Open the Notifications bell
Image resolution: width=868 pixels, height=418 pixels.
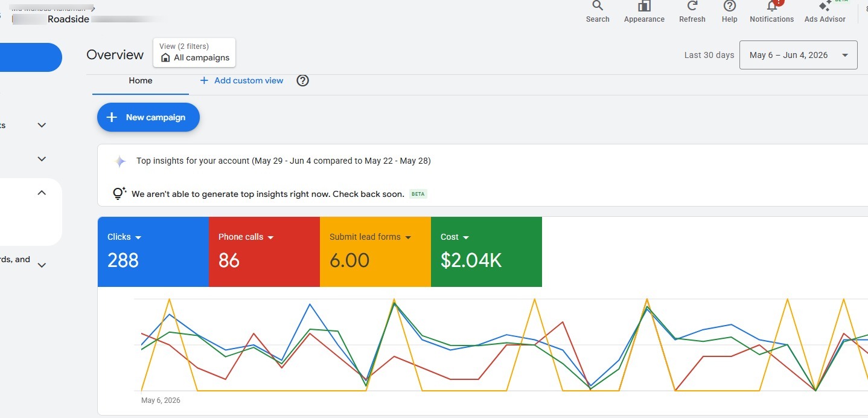tap(771, 11)
